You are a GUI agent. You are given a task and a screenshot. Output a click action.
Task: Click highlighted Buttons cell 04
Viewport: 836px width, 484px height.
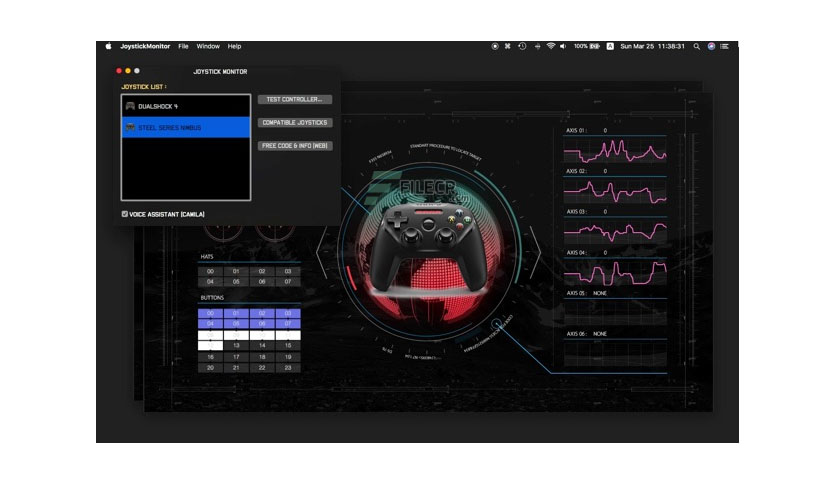point(210,324)
